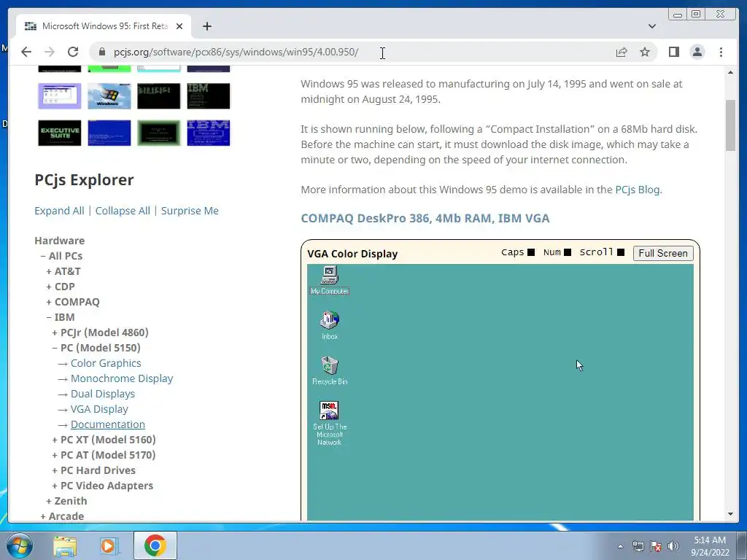Click the browser forward arrow
Screen dimensions: 747x560
coord(50,52)
